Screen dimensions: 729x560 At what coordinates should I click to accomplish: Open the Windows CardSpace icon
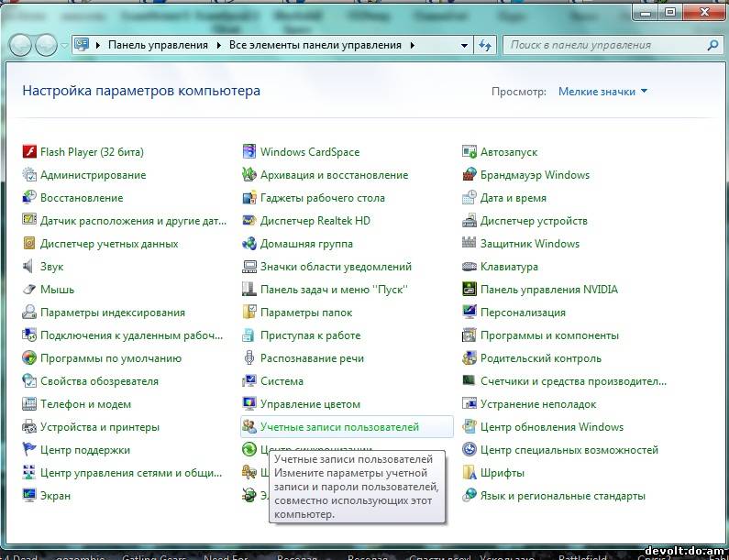click(249, 152)
